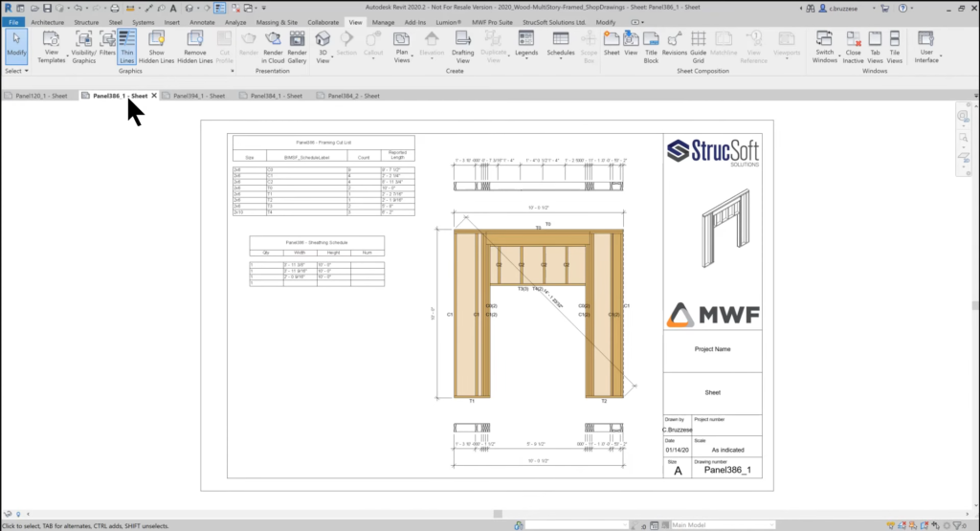Switch to the Manage ribbon tab
This screenshot has height=531, width=980.
383,22
